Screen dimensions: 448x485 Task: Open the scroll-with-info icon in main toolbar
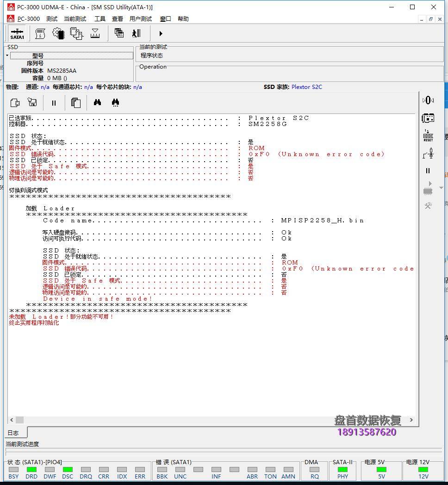coord(40,33)
